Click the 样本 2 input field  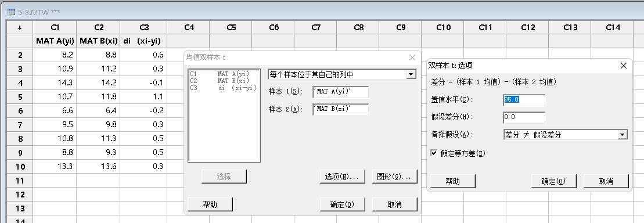pyautogui.click(x=340, y=109)
